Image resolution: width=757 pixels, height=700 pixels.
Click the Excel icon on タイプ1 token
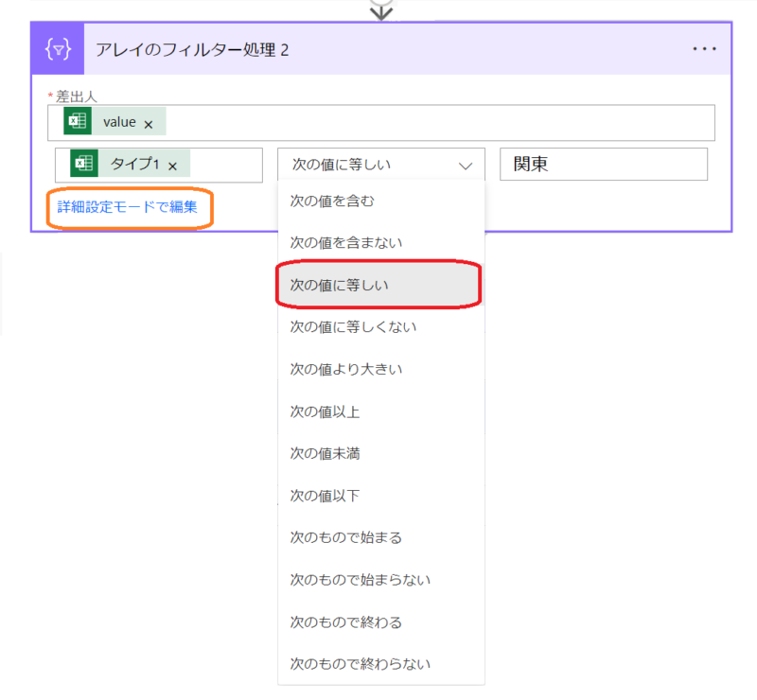(84, 165)
